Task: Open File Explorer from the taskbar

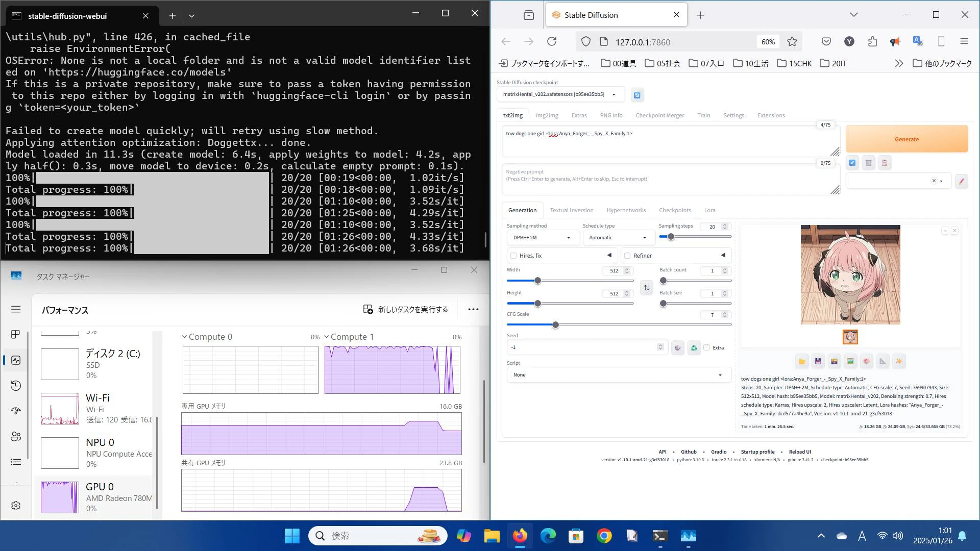Action: (492, 536)
